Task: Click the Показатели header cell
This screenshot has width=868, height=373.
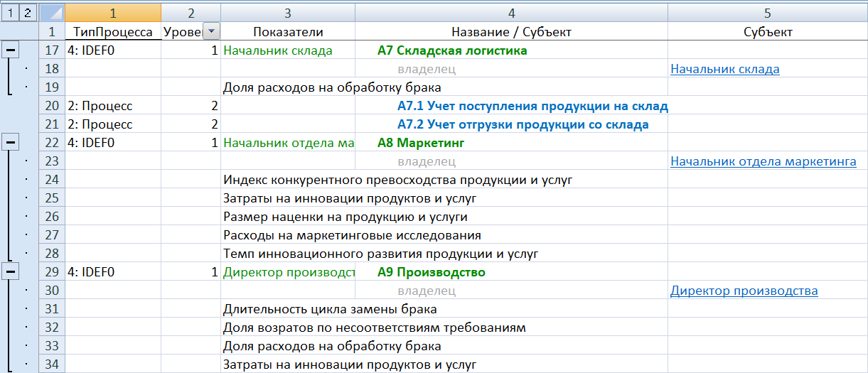Action: 287,32
